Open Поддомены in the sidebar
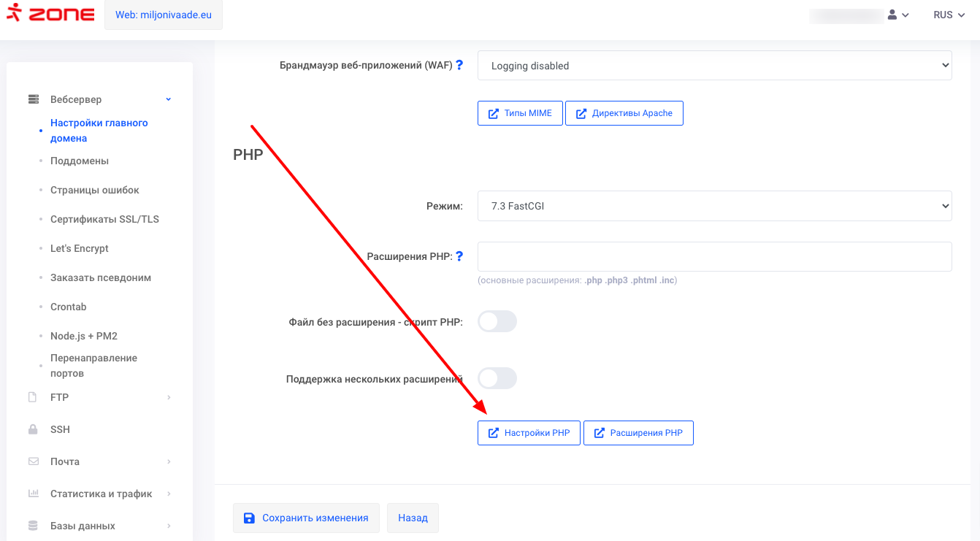The height and width of the screenshot is (541, 980). point(80,161)
